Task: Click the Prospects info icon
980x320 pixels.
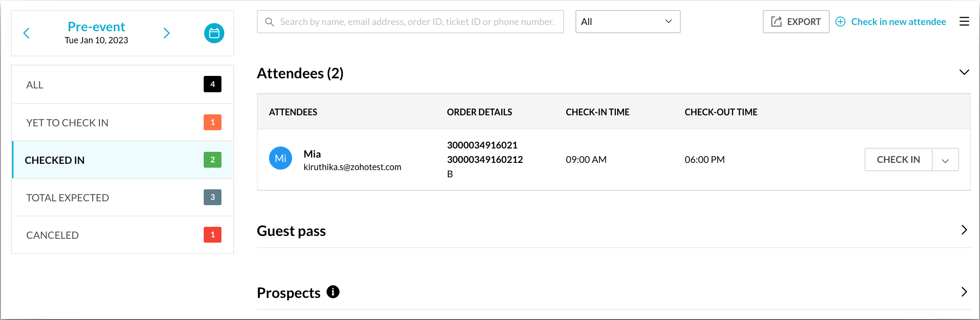Action: point(333,292)
